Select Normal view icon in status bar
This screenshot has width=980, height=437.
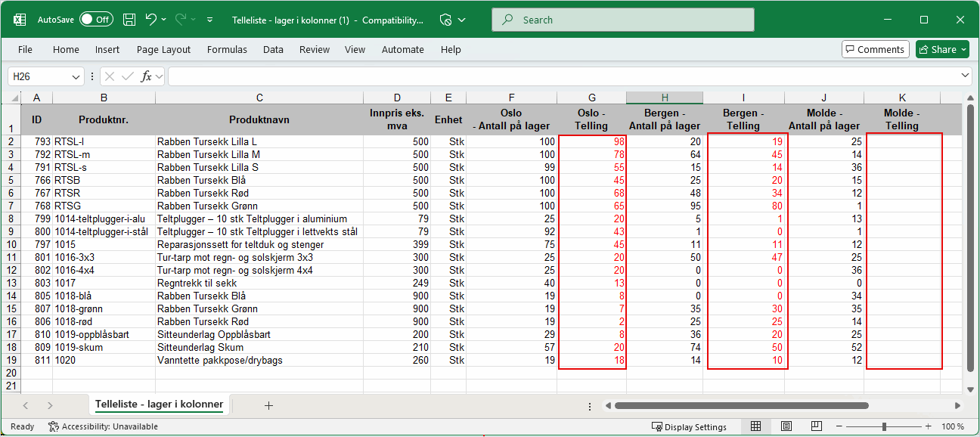point(756,426)
